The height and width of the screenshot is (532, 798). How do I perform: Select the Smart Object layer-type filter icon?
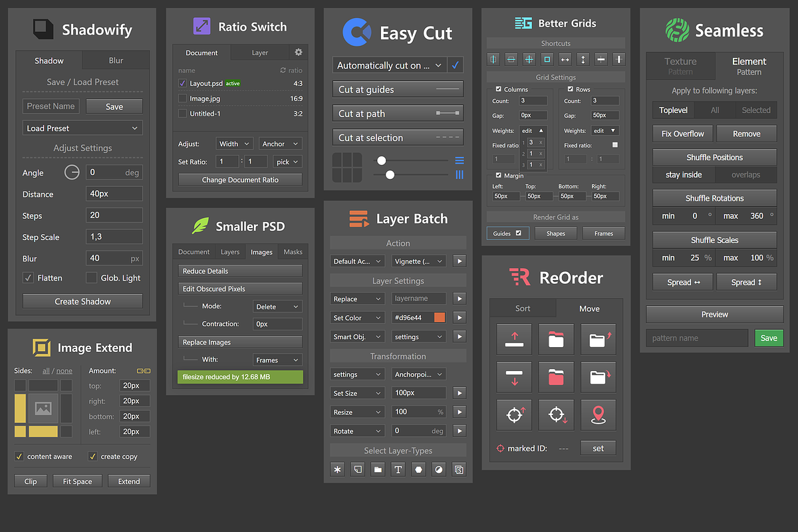[459, 469]
